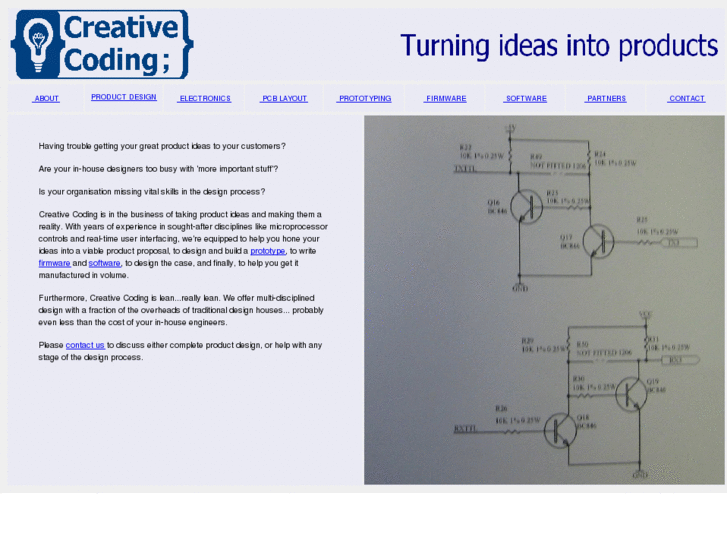Click 'Is your organisation missing vital skills' line
The image size is (727, 545).
pyautogui.click(x=152, y=192)
